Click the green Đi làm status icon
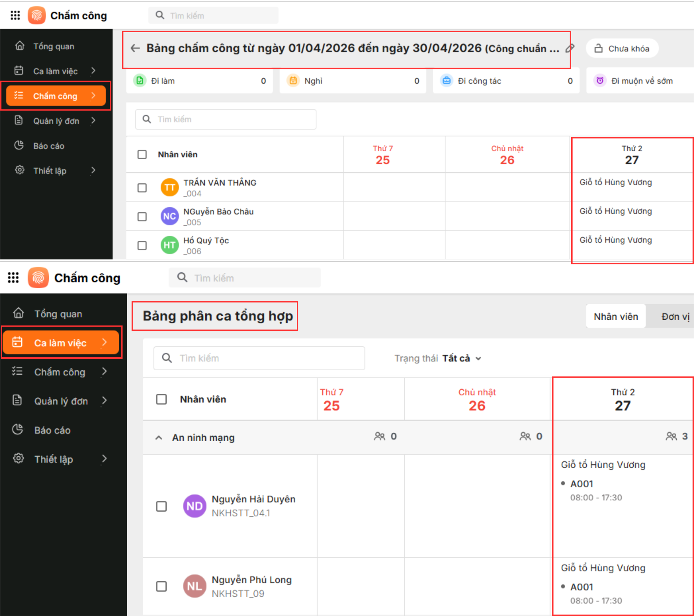Image resolution: width=694 pixels, height=616 pixels. point(140,81)
